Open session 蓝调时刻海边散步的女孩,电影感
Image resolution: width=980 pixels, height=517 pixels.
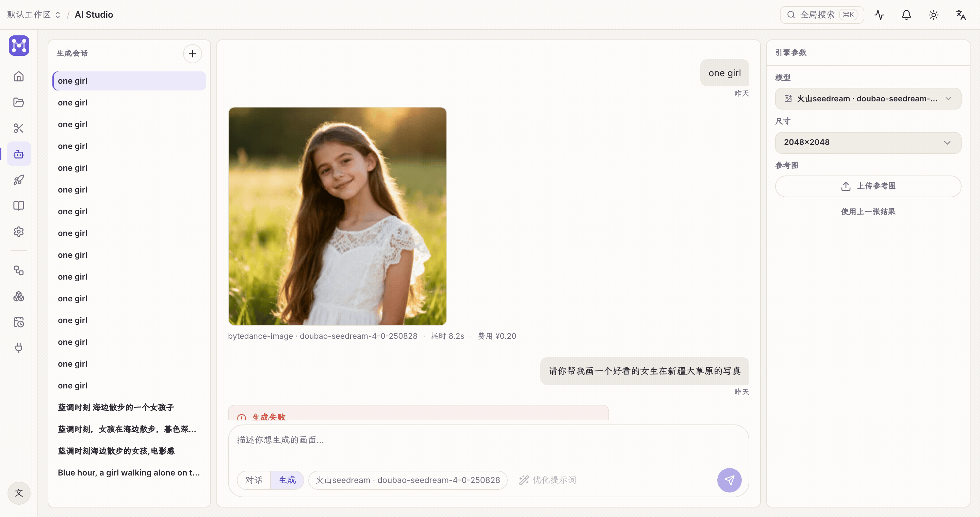click(x=129, y=451)
